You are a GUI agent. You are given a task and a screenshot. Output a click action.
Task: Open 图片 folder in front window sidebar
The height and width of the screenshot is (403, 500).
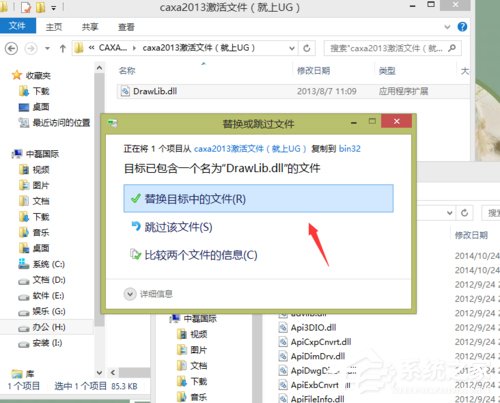coord(34,185)
